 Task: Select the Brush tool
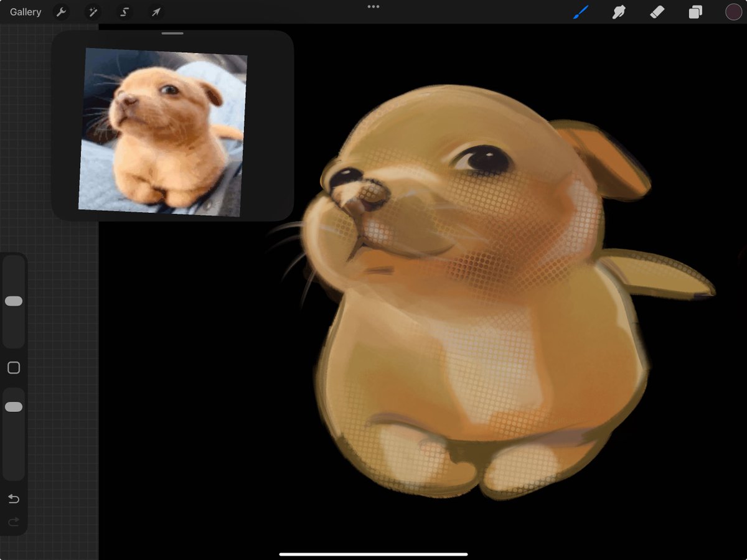pos(580,12)
